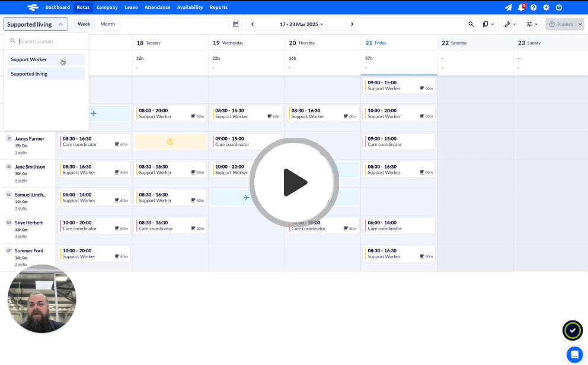Click the paper plane send icon
588x365 pixels.
pos(508,8)
